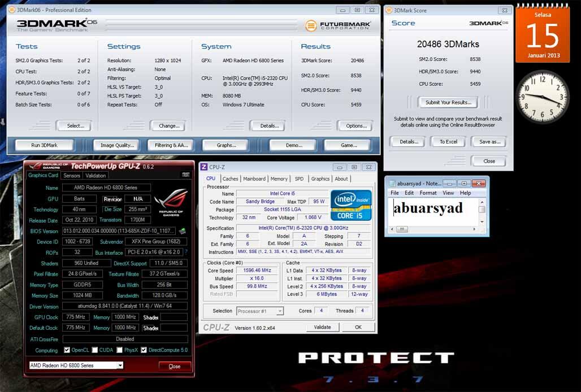Click the analog clock gadget
581x392 pixels.
[x=543, y=97]
